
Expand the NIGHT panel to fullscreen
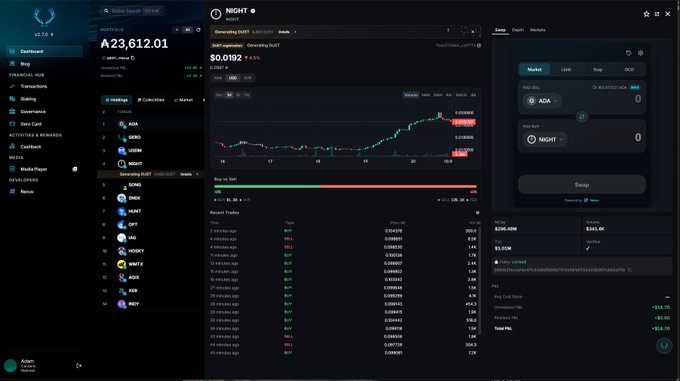[657, 14]
